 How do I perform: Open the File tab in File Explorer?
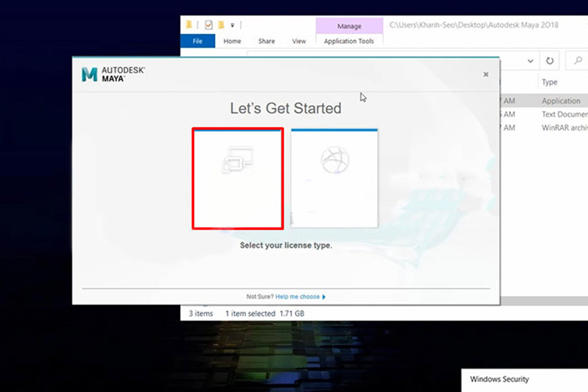pos(197,41)
